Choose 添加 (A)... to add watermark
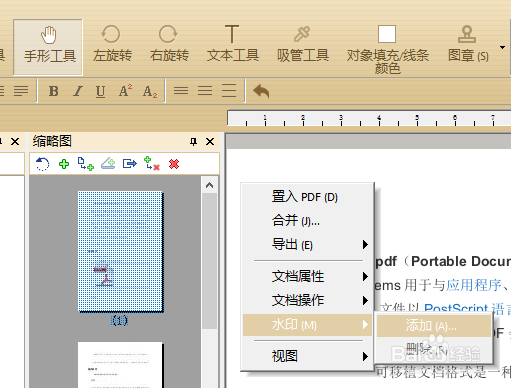 click(x=434, y=326)
